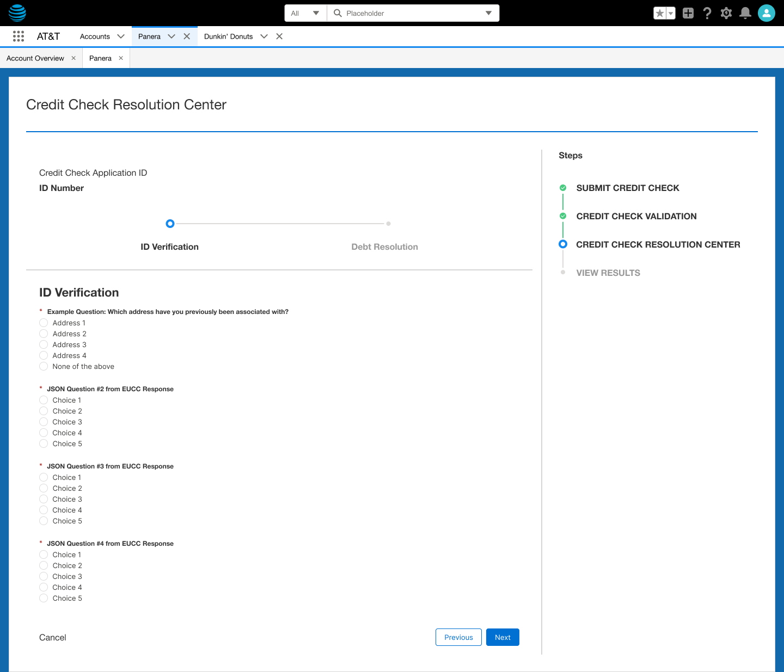The image size is (784, 672).
Task: Click the Cancel link
Action: pos(53,637)
